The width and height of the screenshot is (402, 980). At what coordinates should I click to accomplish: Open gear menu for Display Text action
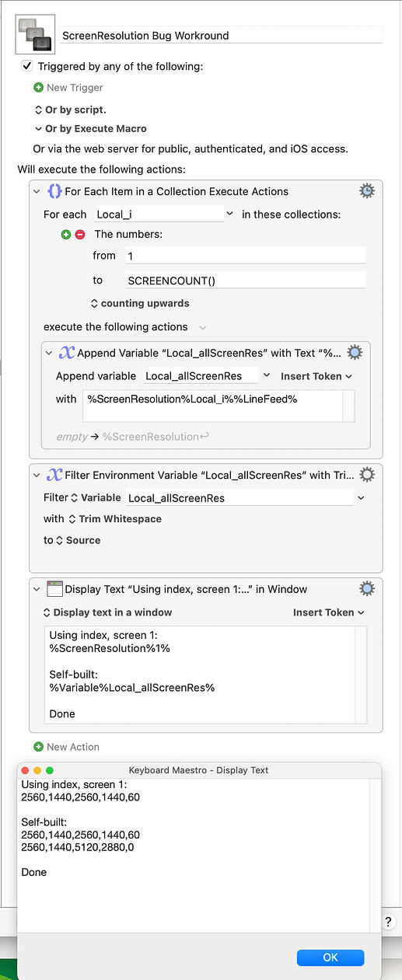367,590
